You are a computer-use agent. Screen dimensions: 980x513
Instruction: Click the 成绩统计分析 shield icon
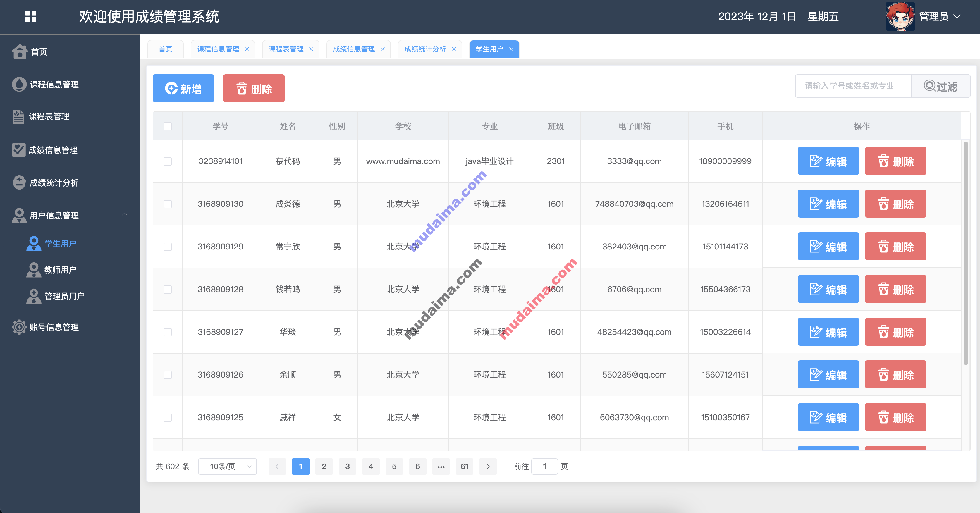[x=19, y=183]
